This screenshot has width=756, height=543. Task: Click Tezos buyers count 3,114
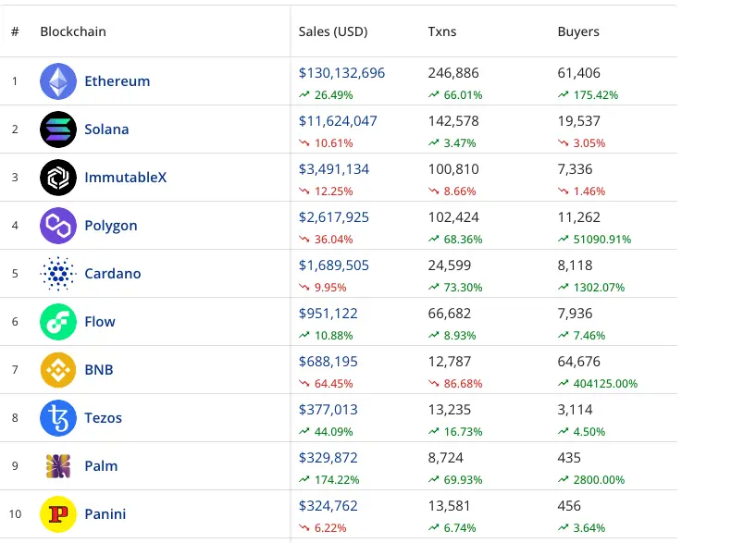pos(576,410)
